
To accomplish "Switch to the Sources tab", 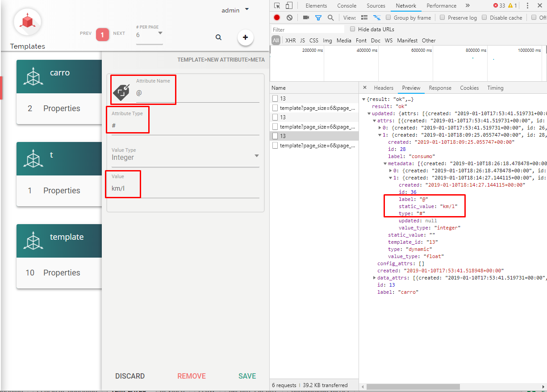I will point(376,6).
